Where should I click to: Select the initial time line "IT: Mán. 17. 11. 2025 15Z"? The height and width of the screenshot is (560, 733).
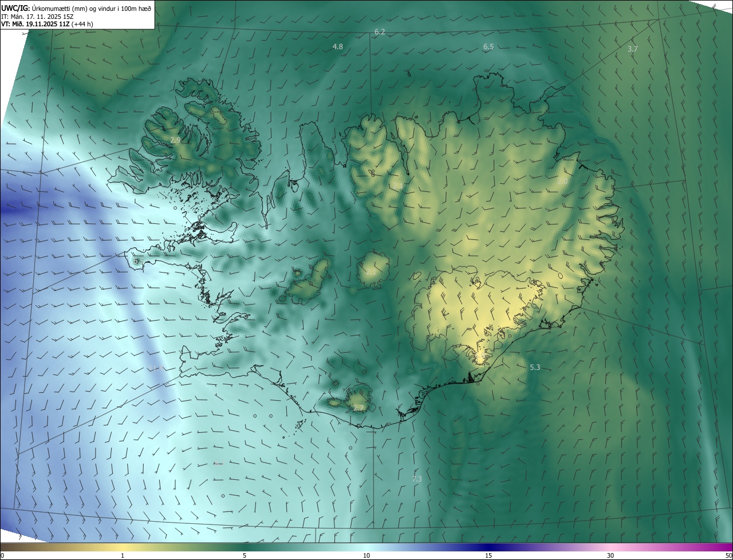point(38,17)
